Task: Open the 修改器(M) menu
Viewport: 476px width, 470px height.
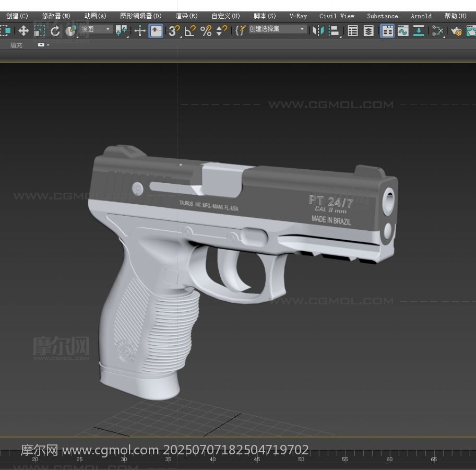Action: pyautogui.click(x=56, y=16)
